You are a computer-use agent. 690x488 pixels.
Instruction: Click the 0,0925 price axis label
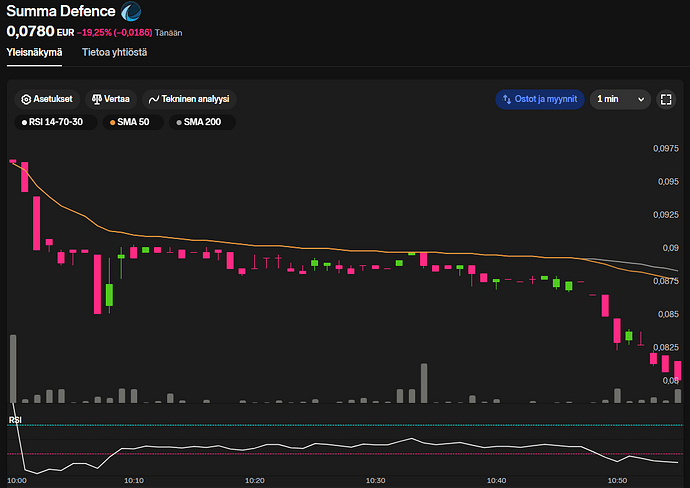(x=665, y=215)
